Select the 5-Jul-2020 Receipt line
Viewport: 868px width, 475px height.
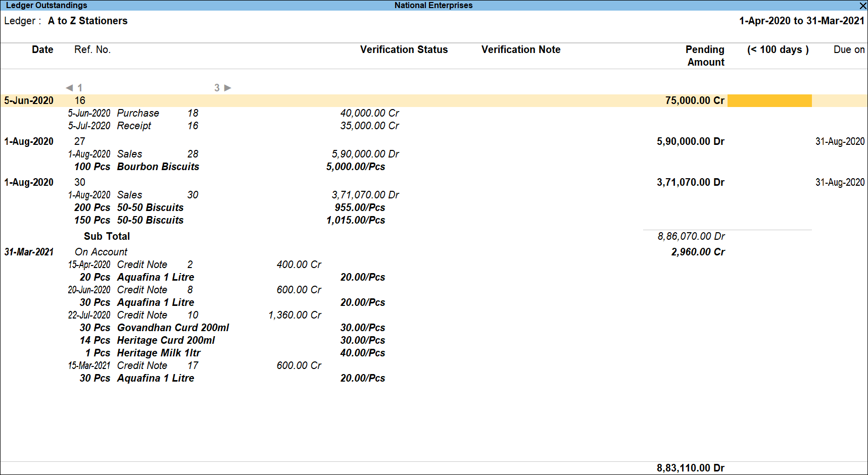pos(134,126)
